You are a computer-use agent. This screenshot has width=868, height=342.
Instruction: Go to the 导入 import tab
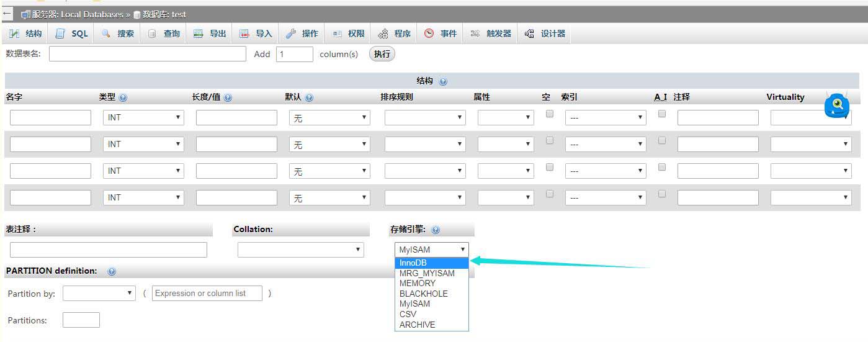pyautogui.click(x=256, y=34)
